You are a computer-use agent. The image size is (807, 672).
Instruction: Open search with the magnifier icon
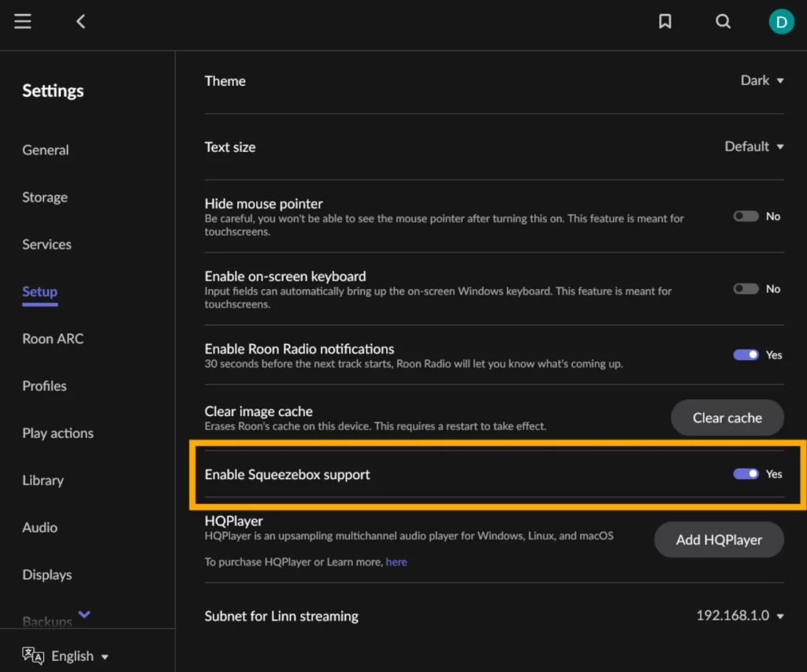coord(723,21)
